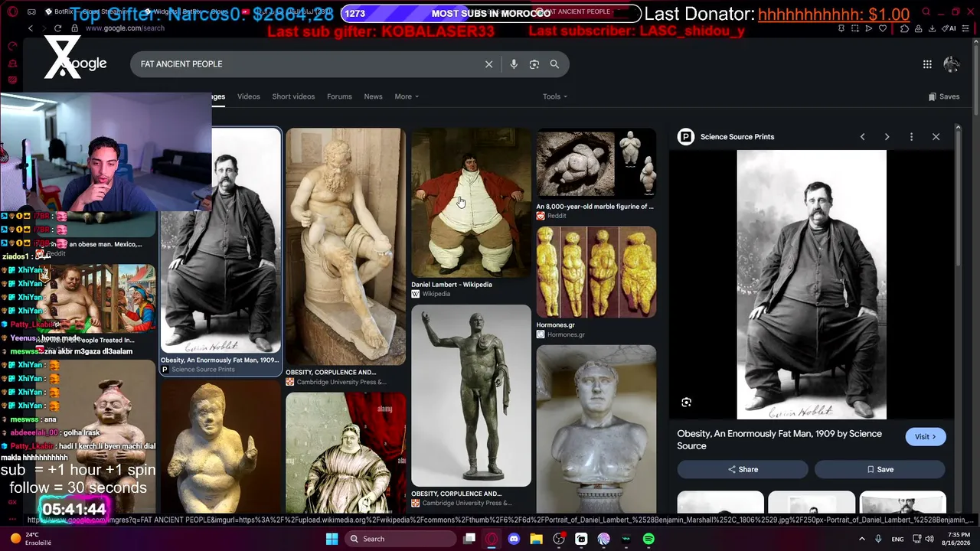Open Google Lens image search
980x551 pixels.
click(534, 64)
